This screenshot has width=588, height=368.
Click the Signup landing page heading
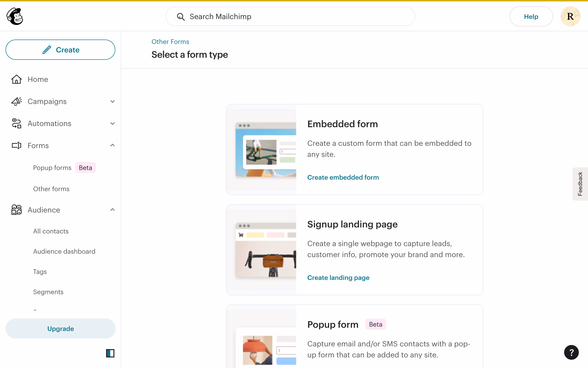tap(352, 224)
